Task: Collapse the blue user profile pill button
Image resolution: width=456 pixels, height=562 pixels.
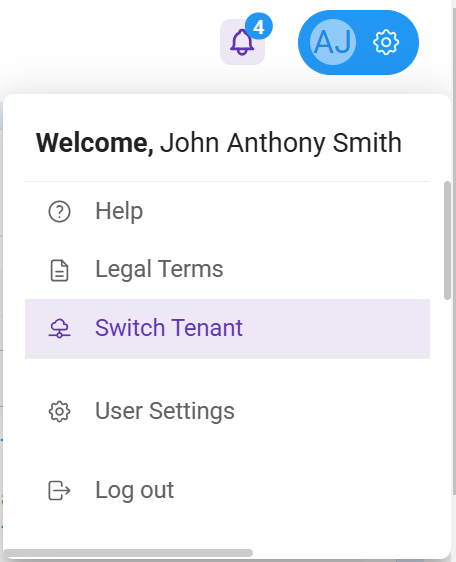Action: (358, 42)
